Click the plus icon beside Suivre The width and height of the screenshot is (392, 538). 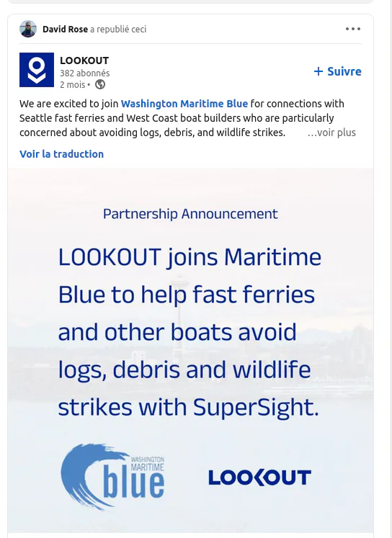coord(318,71)
